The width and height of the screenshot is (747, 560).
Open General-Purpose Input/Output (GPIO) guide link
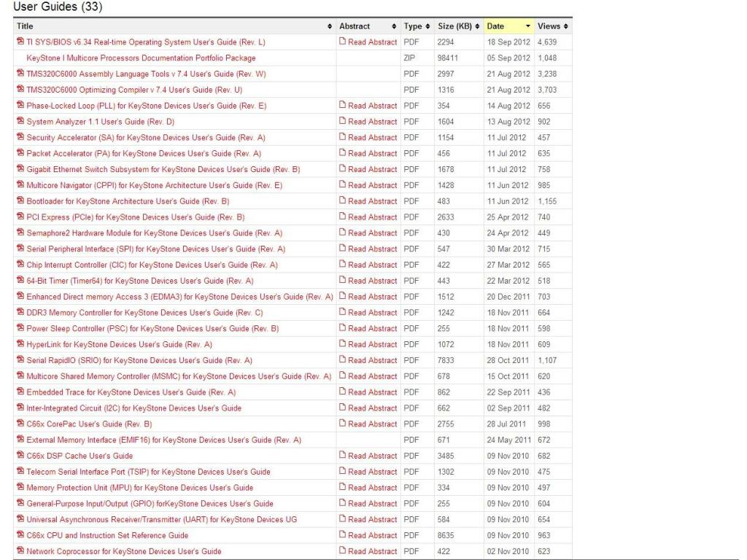pos(150,504)
